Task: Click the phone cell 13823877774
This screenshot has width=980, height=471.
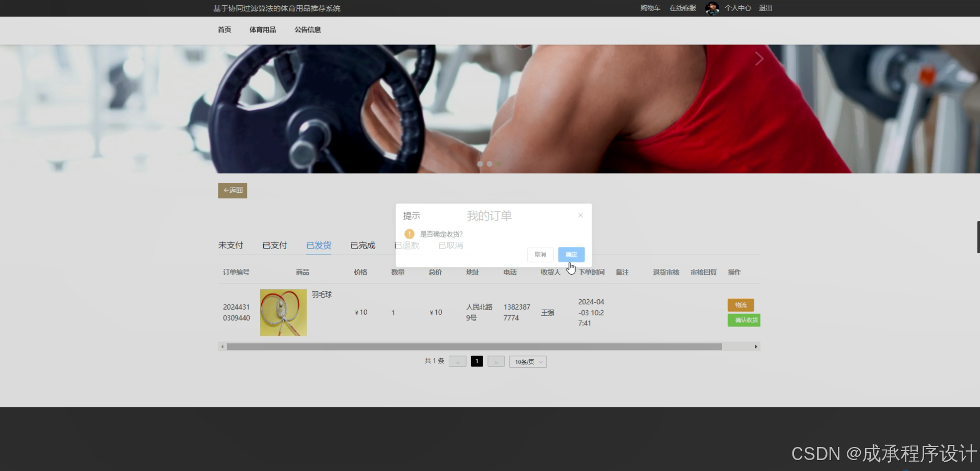Action: [x=517, y=312]
